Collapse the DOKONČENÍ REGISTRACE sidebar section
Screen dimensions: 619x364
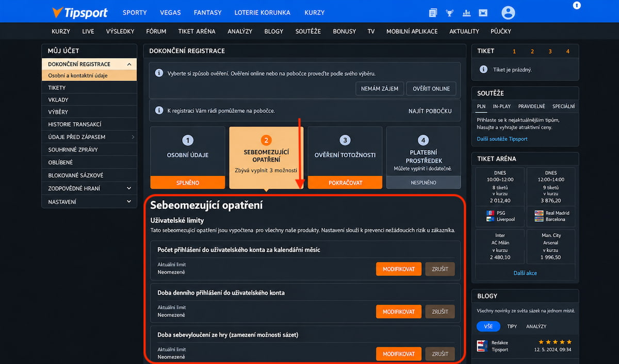click(x=128, y=64)
